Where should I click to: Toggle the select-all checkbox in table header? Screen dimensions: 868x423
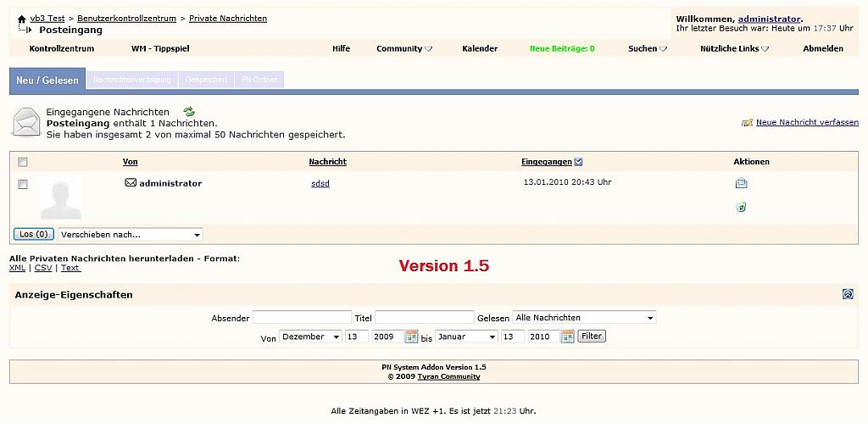point(23,162)
